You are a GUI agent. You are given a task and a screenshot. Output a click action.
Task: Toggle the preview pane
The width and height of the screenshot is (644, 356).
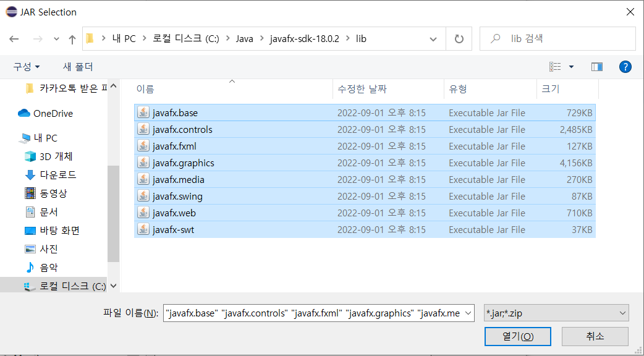pos(597,67)
